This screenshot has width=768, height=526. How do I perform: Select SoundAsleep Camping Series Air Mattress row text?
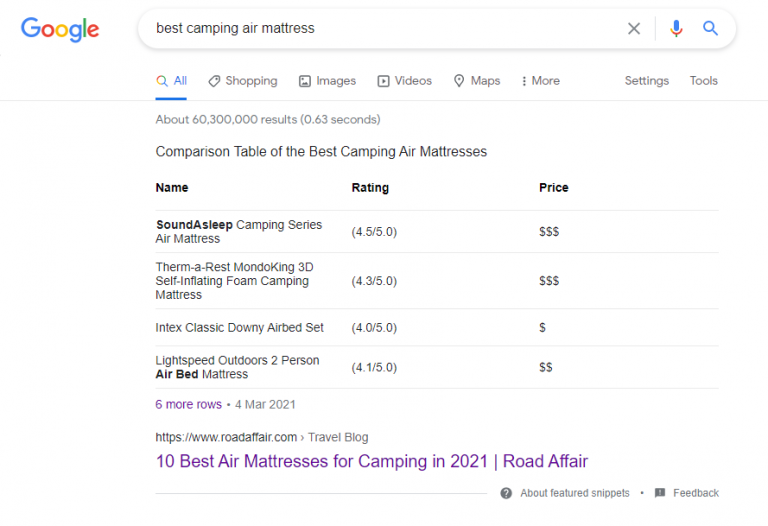239,232
